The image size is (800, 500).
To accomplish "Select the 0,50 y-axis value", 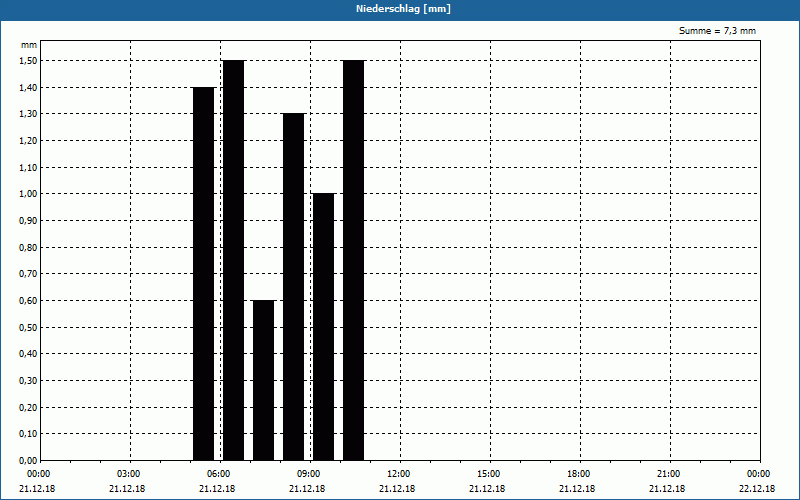I will tap(28, 328).
